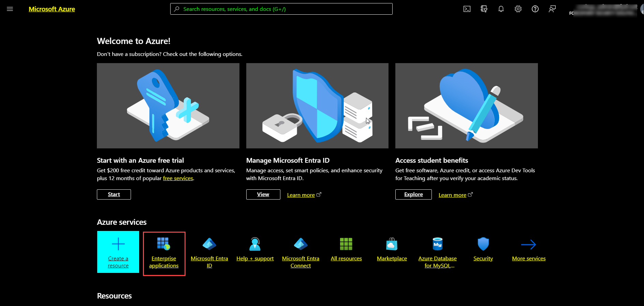The width and height of the screenshot is (644, 306).
Task: Click the search resources input field
Action: tap(281, 9)
